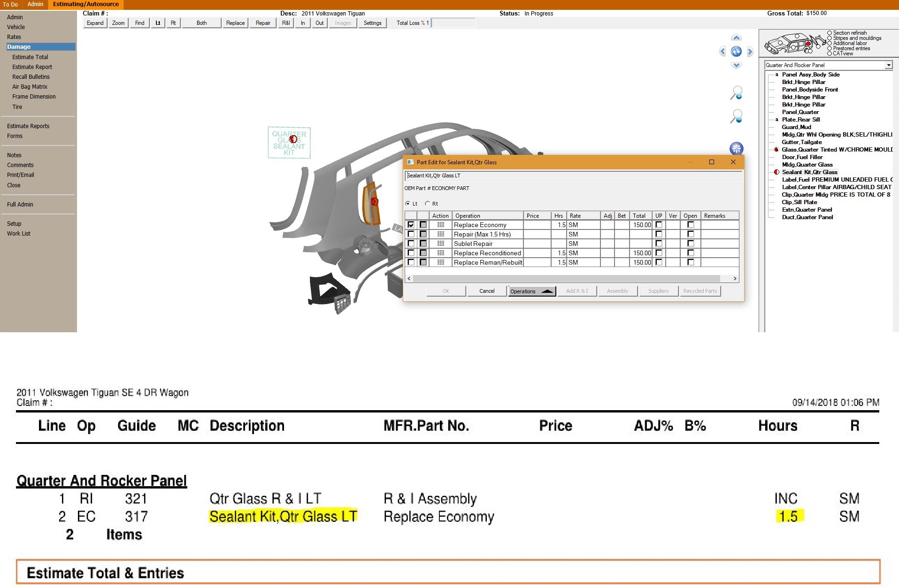This screenshot has width=899, height=588.
Task: Reset the diagram view with the round refresh icon
Action: [x=736, y=52]
